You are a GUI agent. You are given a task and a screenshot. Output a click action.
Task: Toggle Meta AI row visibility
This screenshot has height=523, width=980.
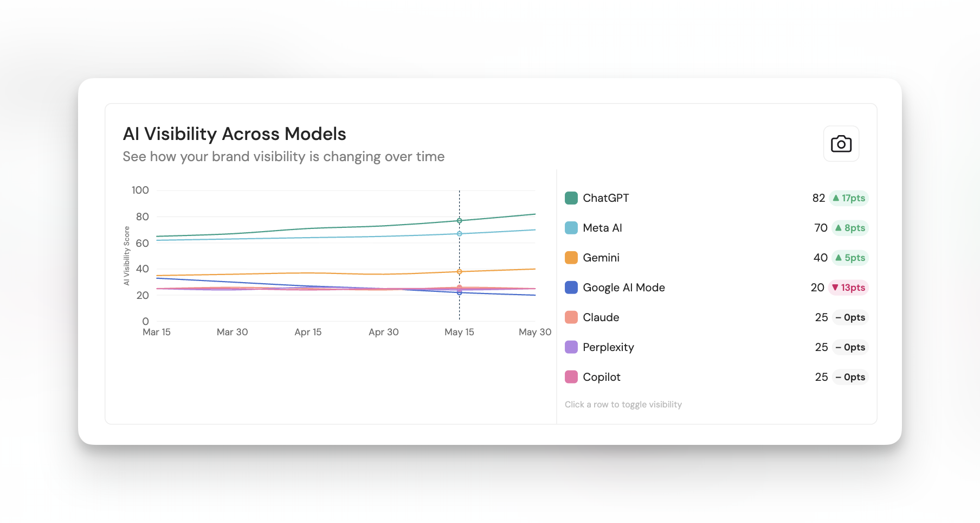click(x=717, y=228)
